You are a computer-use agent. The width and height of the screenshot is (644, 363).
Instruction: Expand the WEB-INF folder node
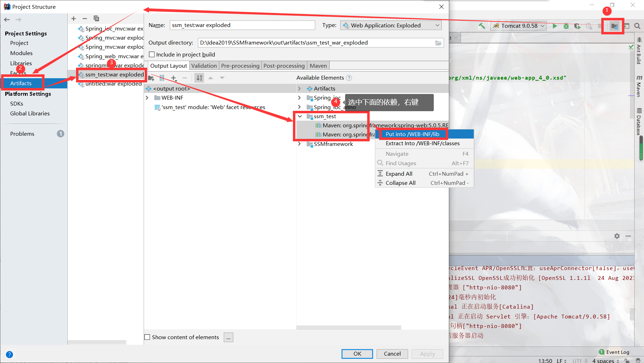tap(147, 98)
